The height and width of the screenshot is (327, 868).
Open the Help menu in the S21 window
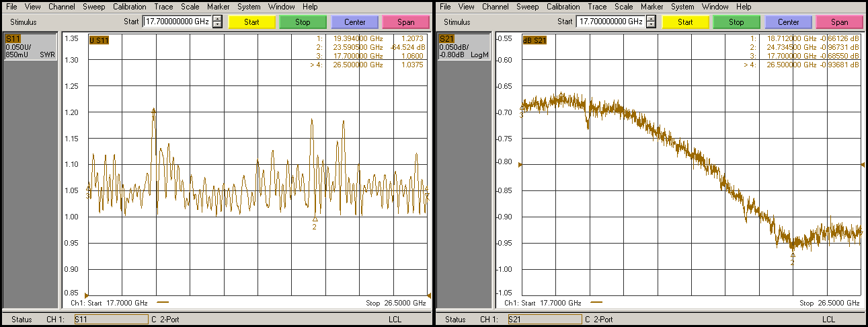point(744,7)
